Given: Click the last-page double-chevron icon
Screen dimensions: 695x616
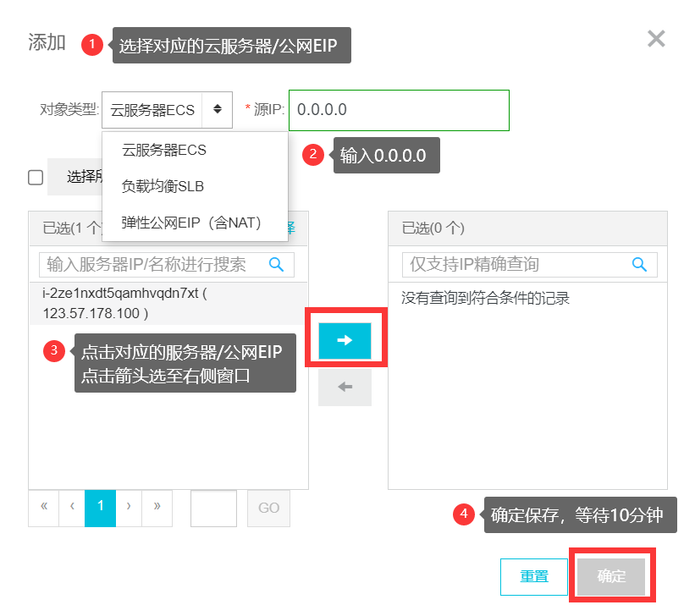Looking at the screenshot, I should coord(157,508).
